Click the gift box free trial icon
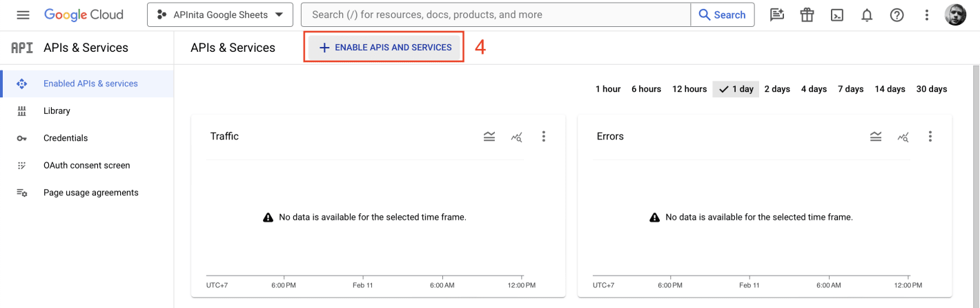 click(807, 15)
